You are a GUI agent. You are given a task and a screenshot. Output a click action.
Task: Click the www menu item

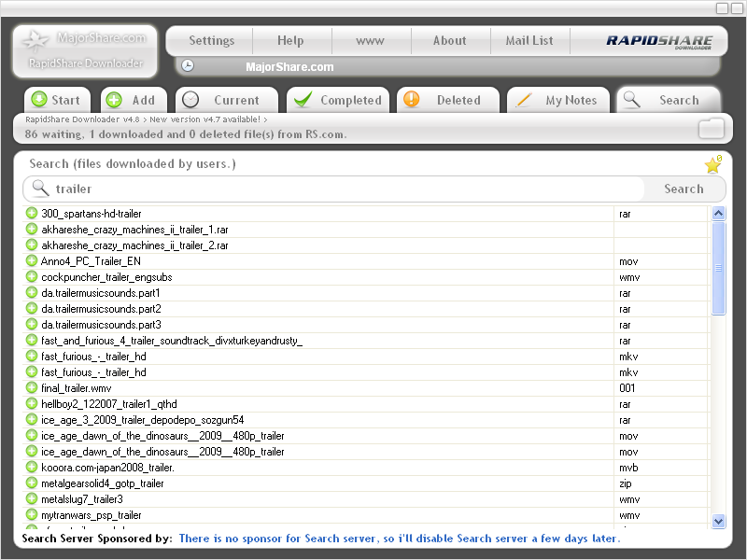[x=370, y=41]
